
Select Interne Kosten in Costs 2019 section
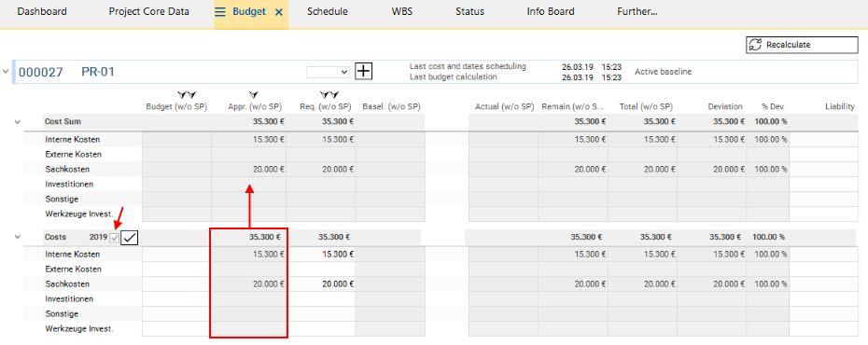(73, 255)
